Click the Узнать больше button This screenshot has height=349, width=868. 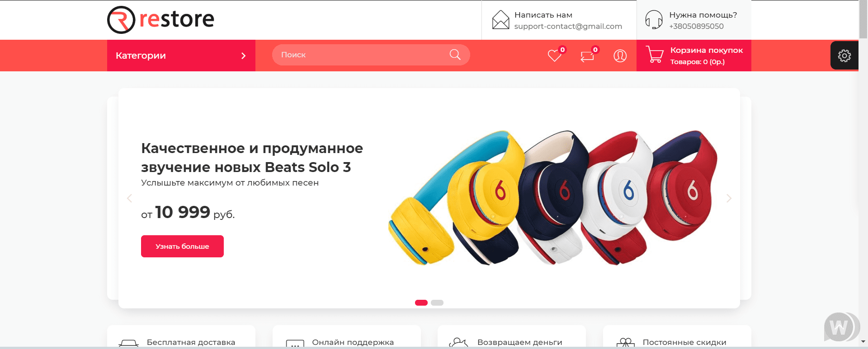(182, 246)
